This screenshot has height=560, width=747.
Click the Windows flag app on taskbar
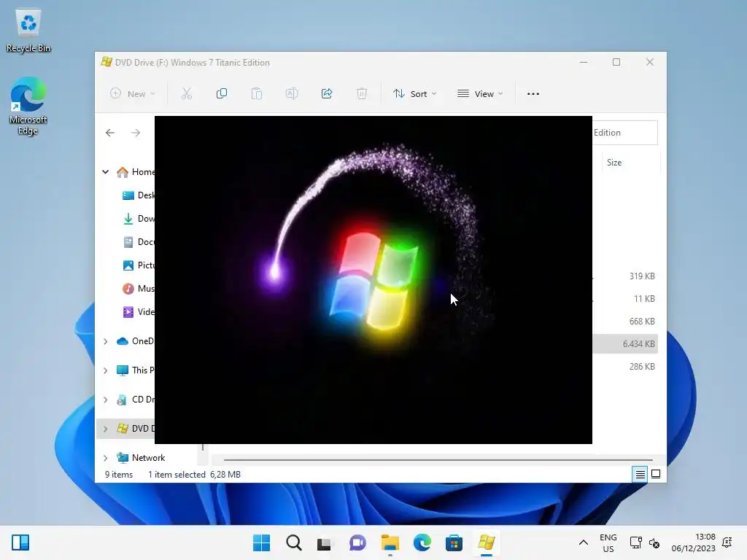coord(487,542)
